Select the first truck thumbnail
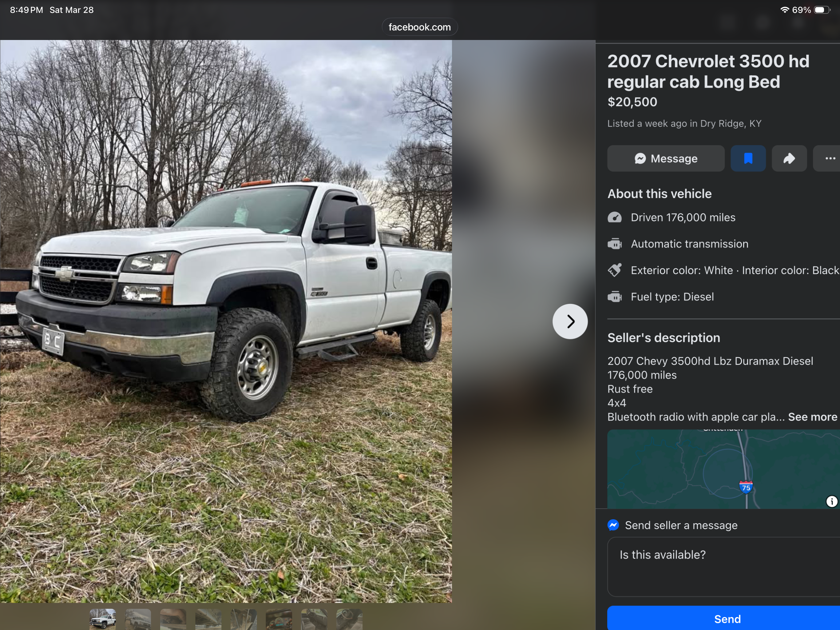This screenshot has width=840, height=630. [102, 619]
